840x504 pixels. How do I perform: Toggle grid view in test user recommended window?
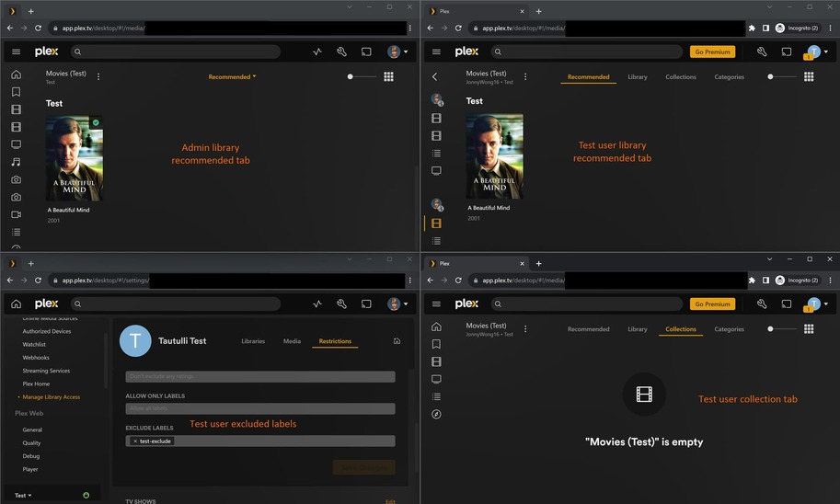809,76
